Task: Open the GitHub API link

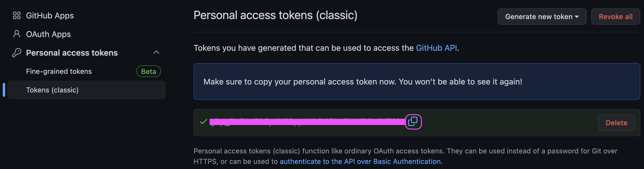Action: click(436, 48)
